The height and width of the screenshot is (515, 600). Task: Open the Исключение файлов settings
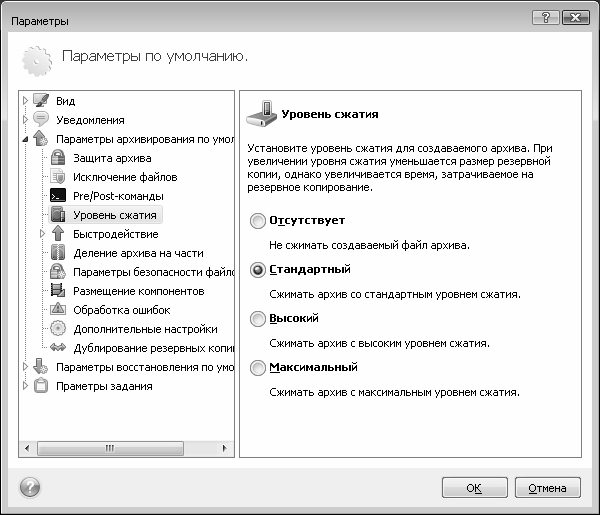click(125, 177)
